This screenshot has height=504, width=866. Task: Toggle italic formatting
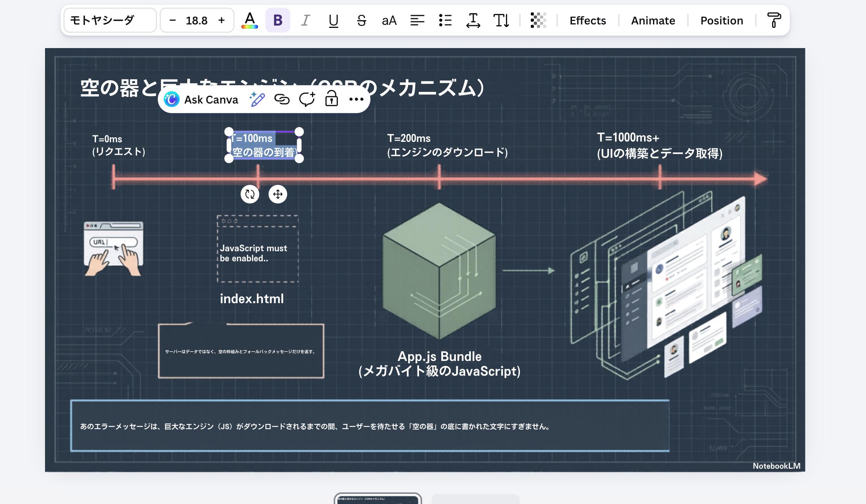coord(305,20)
